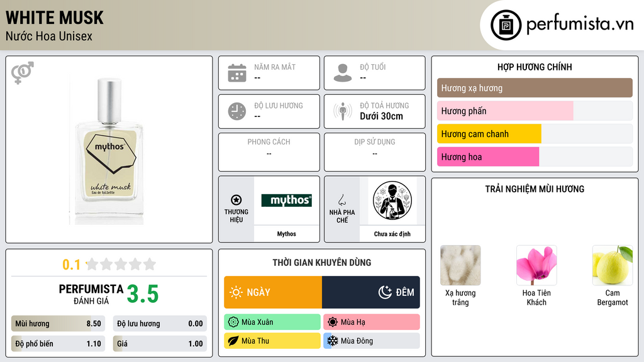Click the sun icon beside Mùa Hạ

pyautogui.click(x=333, y=322)
